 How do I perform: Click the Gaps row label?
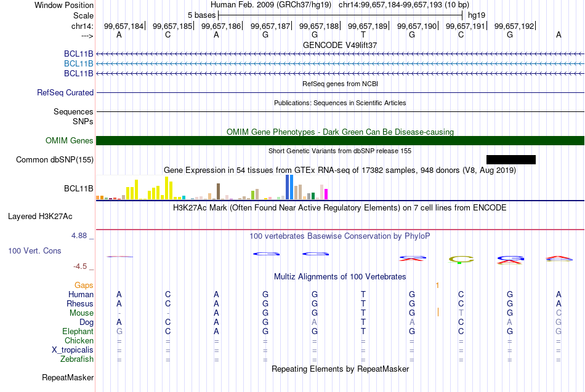[84, 286]
